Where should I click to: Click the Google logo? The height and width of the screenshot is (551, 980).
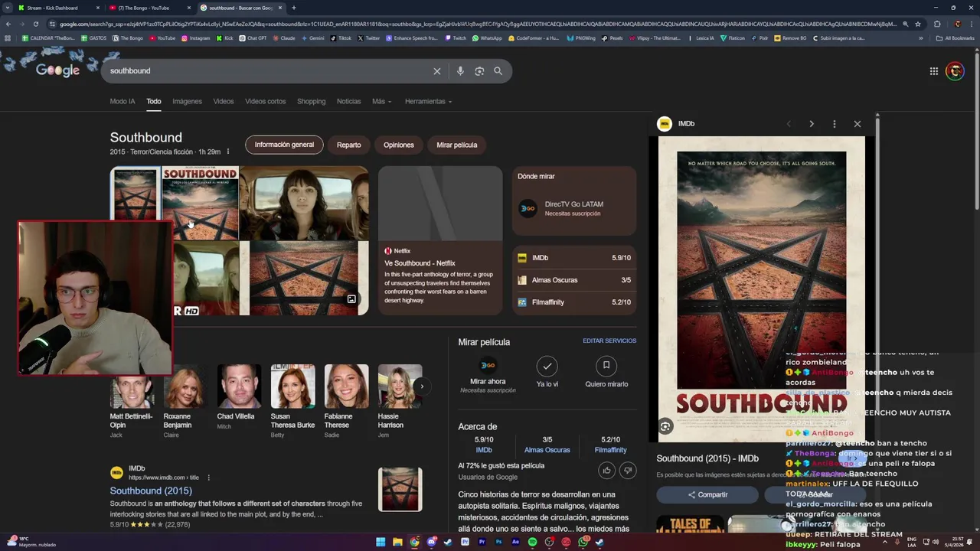click(57, 70)
